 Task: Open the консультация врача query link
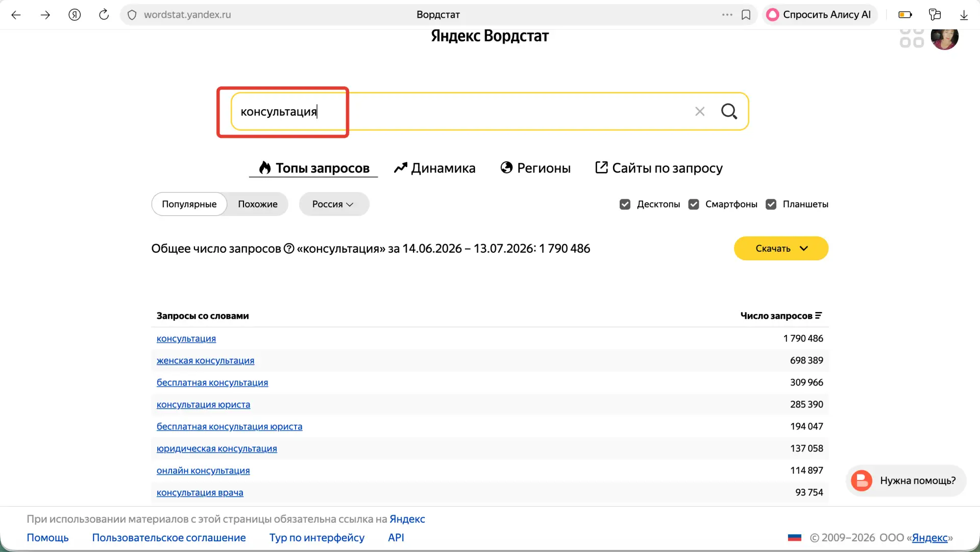(x=200, y=492)
